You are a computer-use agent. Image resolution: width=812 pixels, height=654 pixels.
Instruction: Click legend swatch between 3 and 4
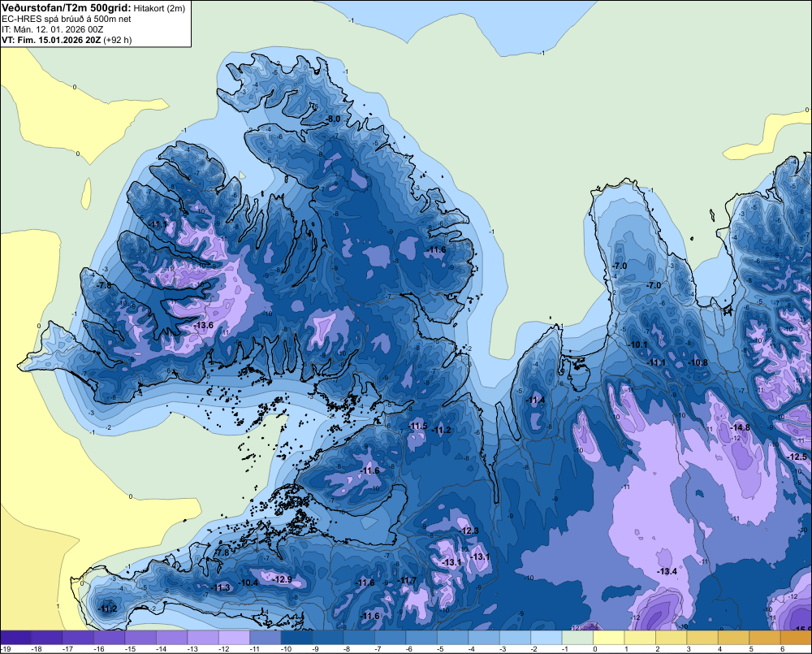click(702, 638)
